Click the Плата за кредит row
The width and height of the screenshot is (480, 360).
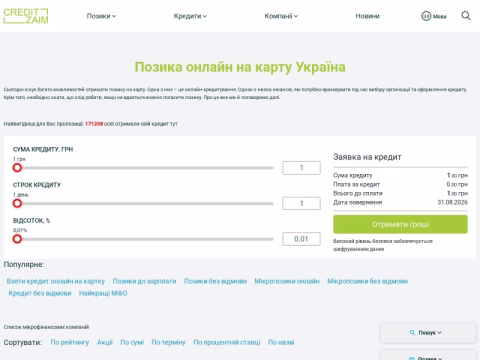400,184
